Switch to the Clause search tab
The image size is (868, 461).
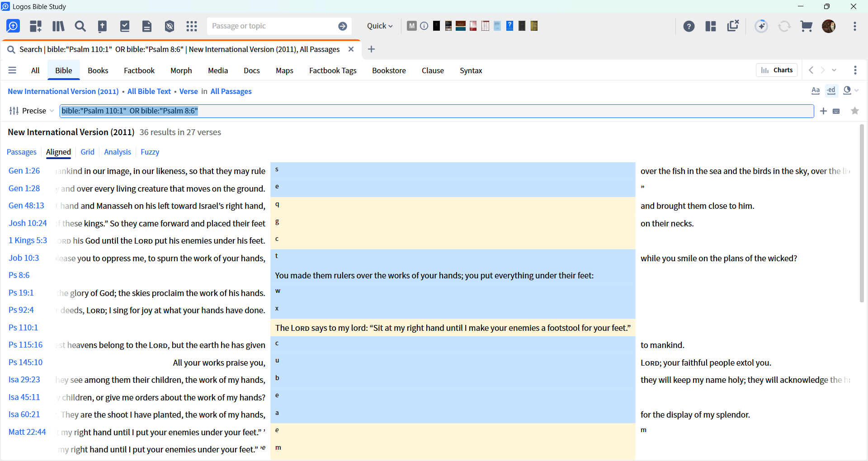tap(433, 71)
